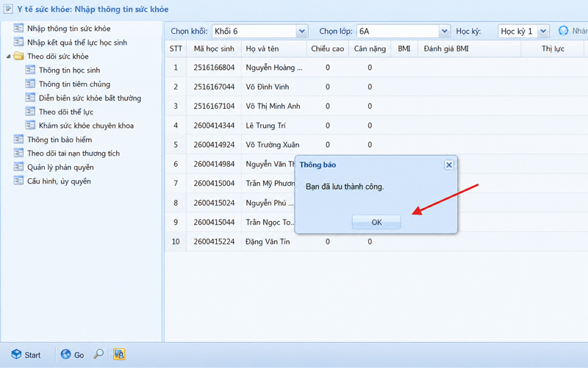Open Diễn biến sức khỏe bất thường

pos(90,98)
